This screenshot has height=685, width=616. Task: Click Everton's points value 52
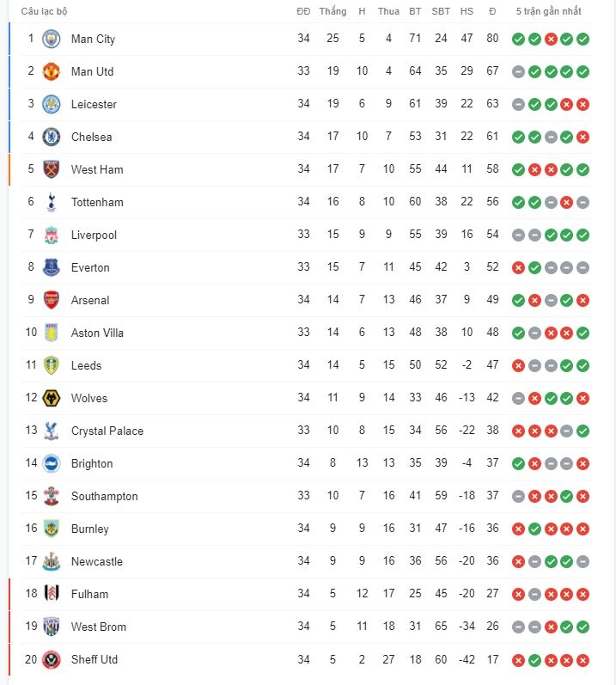492,267
